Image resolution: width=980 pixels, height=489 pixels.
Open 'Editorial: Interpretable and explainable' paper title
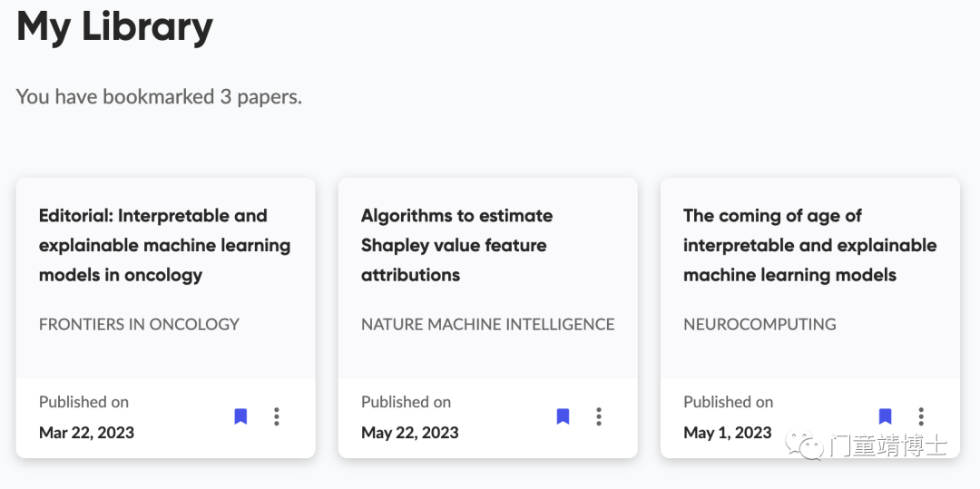[165, 246]
